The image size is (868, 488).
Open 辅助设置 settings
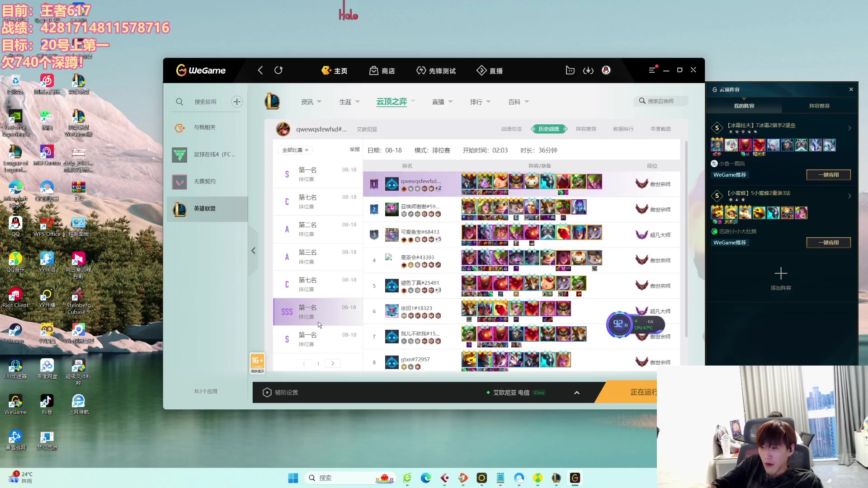280,392
